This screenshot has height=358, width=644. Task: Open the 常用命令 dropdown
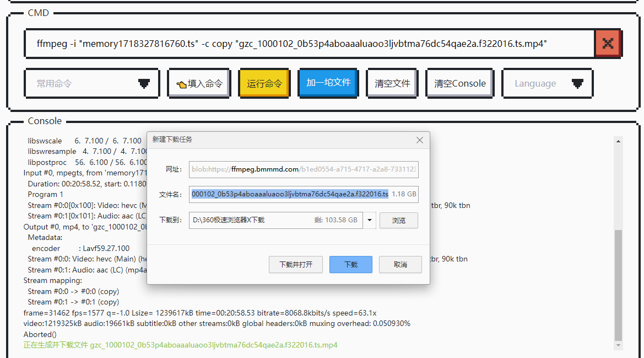pos(92,83)
